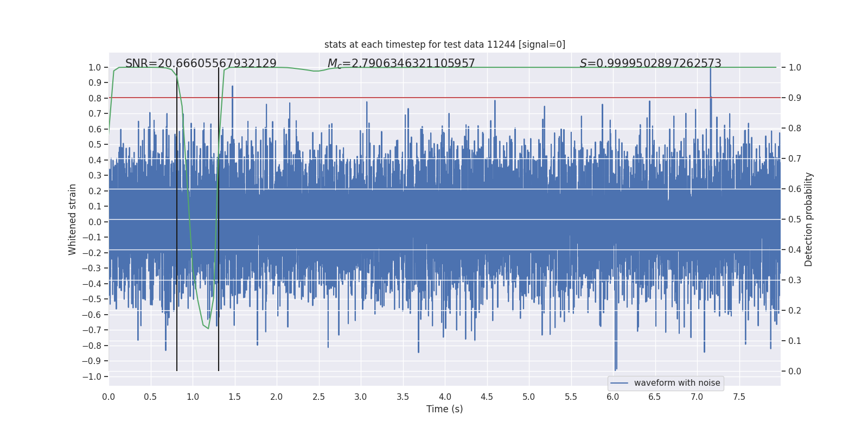Viewport: 868px width, 434px height.
Task: Select the 'Whitened strain' y-axis label
Action: (73, 219)
